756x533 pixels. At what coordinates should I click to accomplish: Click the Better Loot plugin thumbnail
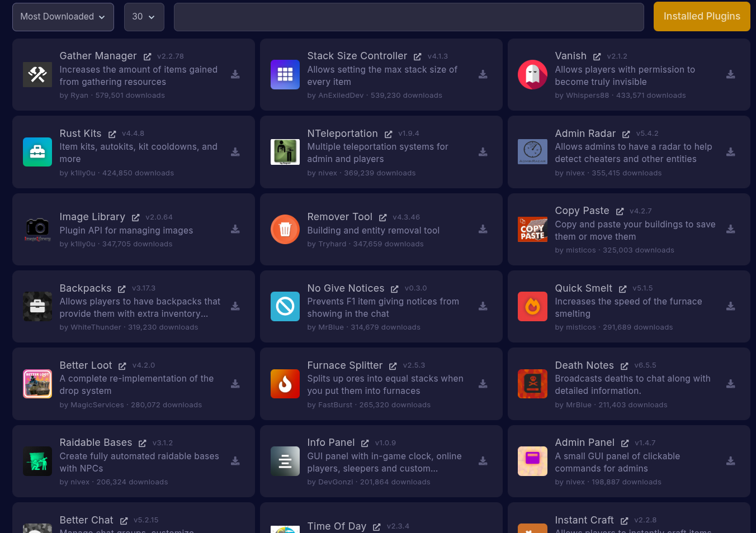[x=37, y=384]
